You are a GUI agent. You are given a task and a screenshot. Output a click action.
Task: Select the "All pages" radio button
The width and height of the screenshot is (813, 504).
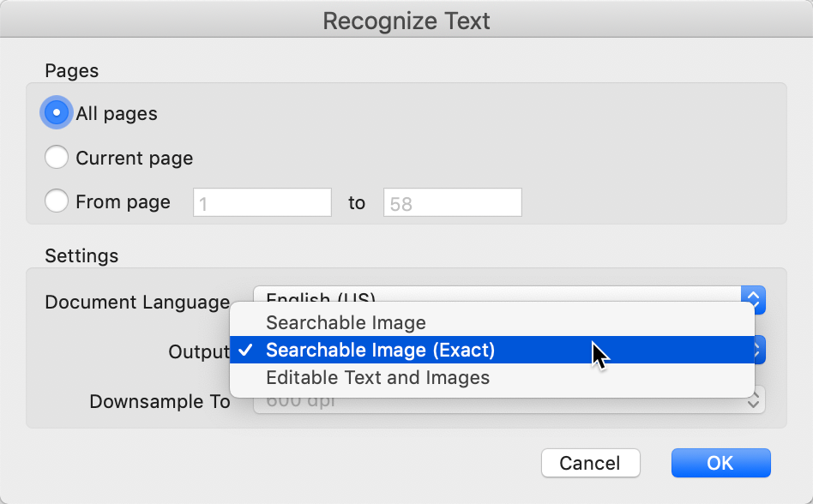56,113
